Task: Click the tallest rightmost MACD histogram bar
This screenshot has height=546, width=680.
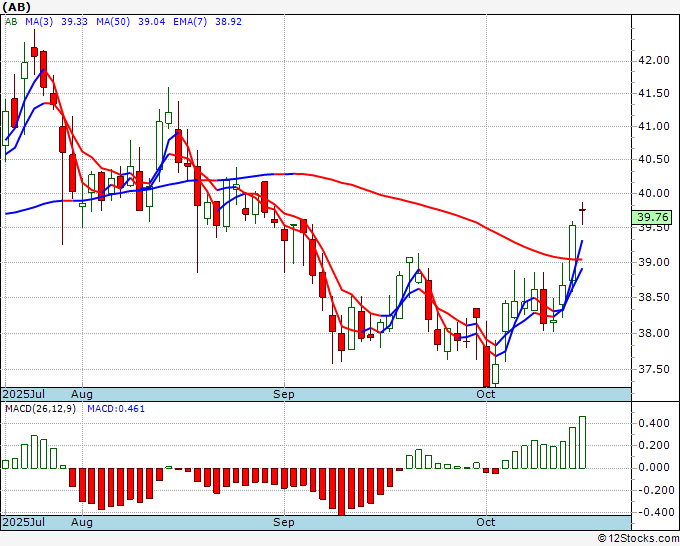Action: pyautogui.click(x=582, y=442)
